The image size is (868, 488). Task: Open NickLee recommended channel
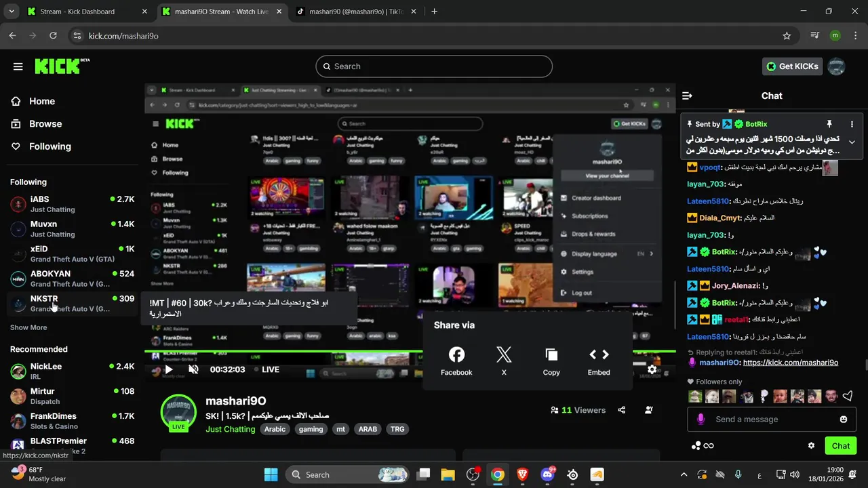72,371
